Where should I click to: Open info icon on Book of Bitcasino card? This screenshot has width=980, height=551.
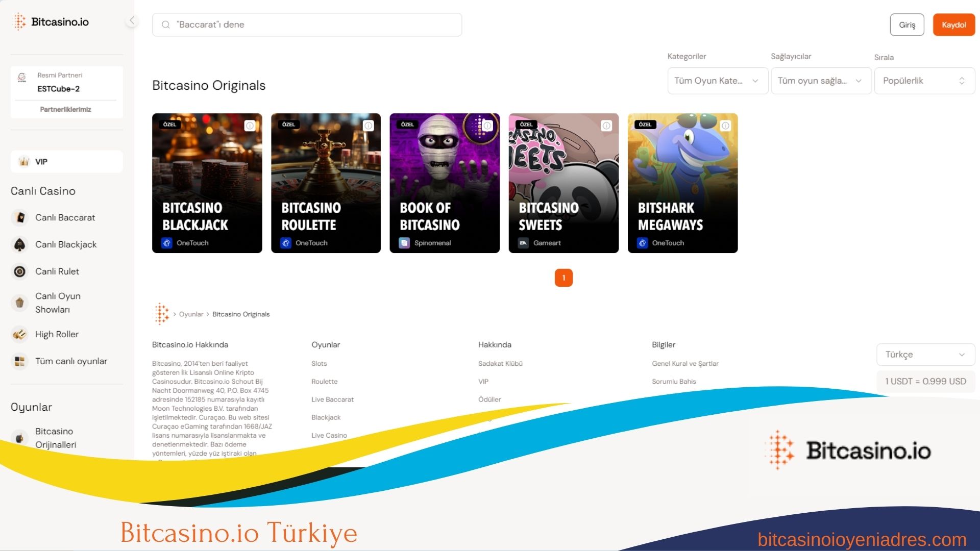pos(487,126)
